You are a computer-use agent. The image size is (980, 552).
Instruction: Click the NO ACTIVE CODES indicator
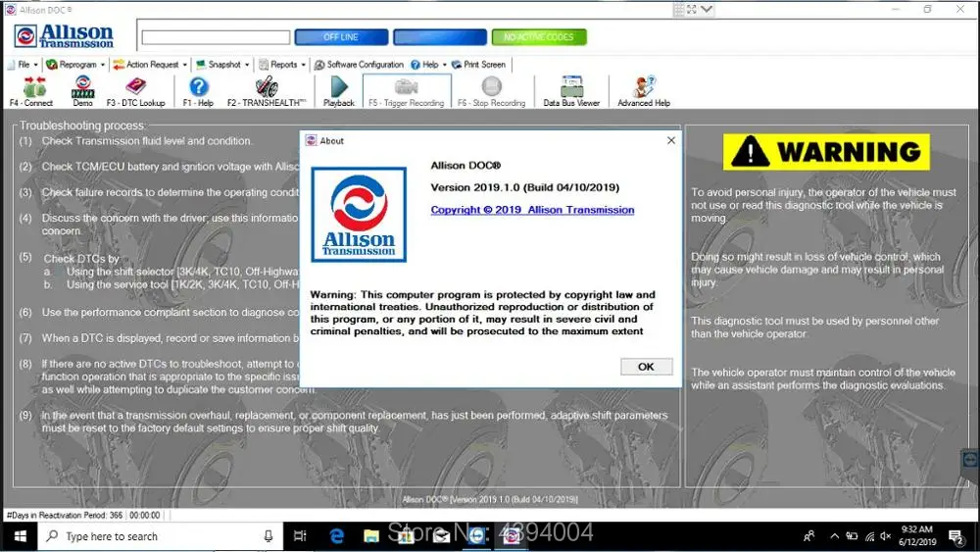click(x=539, y=37)
